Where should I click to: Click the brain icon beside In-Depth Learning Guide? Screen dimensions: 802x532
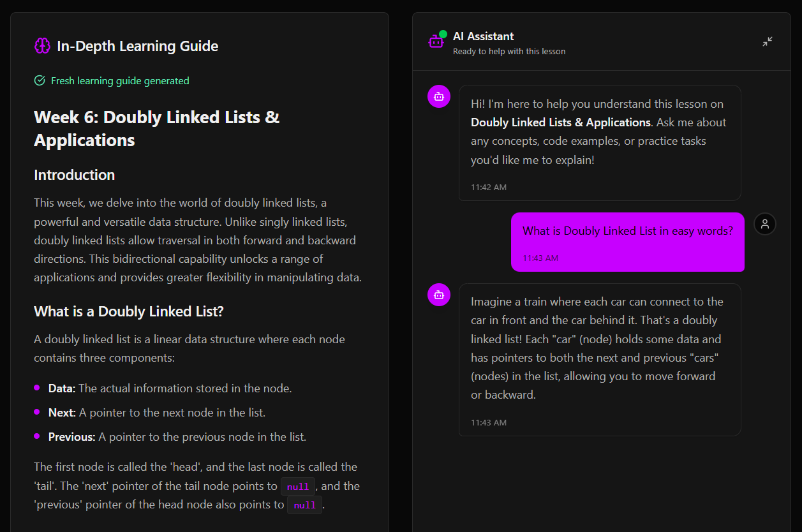(42, 46)
